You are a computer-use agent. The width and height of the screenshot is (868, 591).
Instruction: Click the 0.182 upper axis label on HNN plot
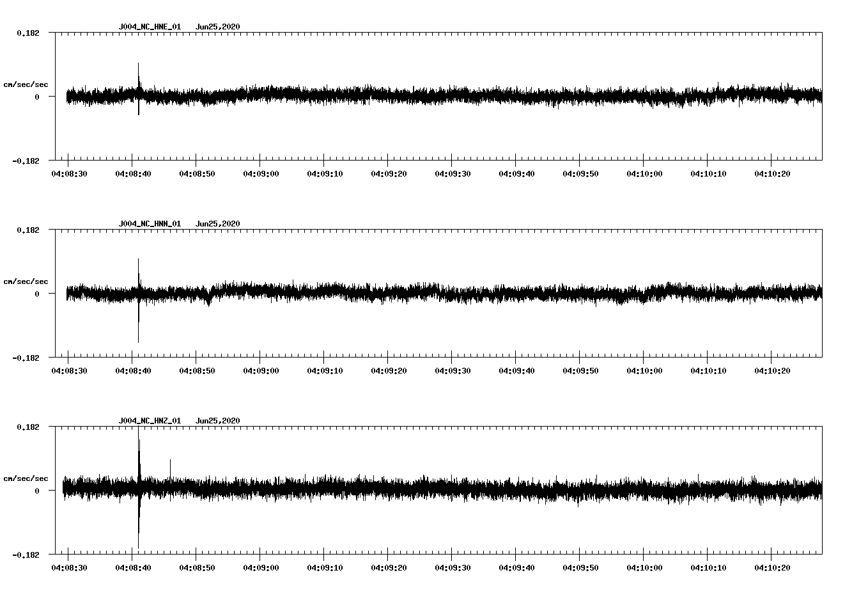(x=27, y=230)
